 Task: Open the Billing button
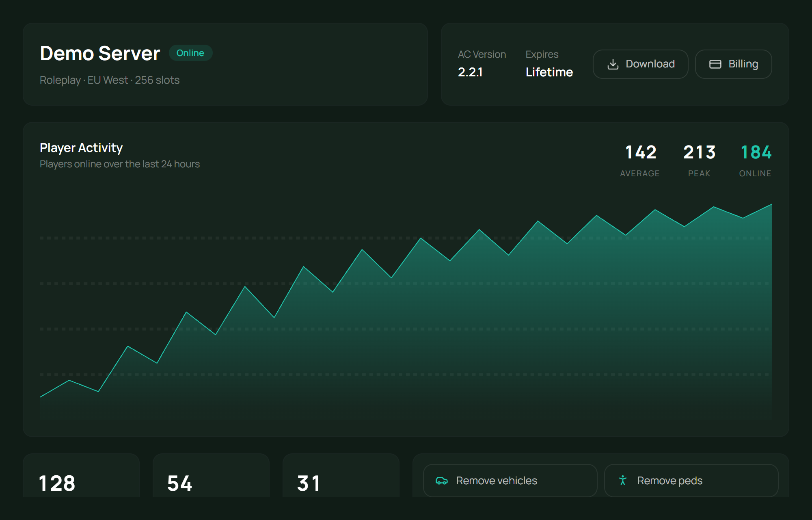click(x=733, y=64)
